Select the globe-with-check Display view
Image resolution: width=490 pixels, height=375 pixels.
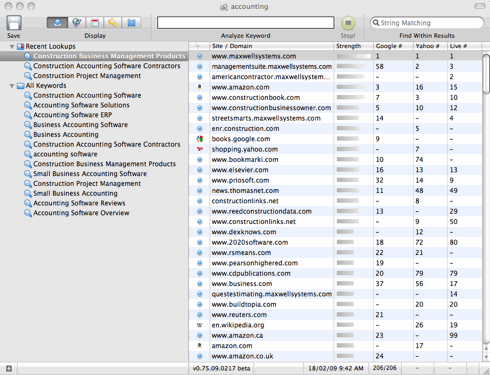click(77, 23)
